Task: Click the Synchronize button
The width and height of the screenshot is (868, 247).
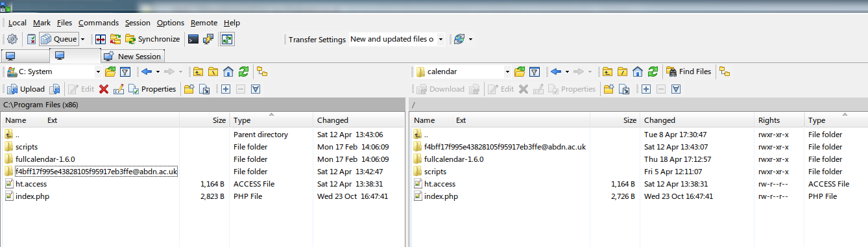Action: tap(152, 39)
